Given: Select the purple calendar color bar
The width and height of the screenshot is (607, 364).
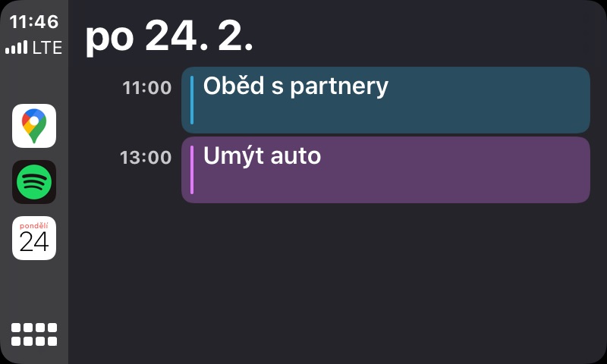Looking at the screenshot, I should point(192,169).
